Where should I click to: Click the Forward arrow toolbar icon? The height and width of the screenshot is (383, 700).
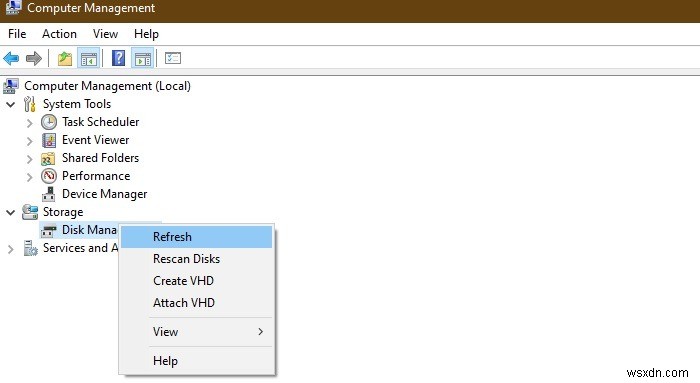pyautogui.click(x=34, y=58)
